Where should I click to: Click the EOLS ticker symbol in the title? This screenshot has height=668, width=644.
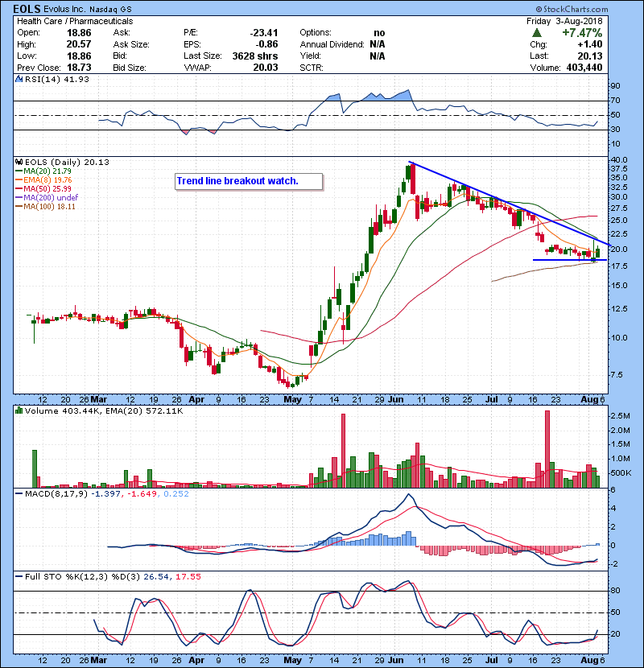point(27,9)
